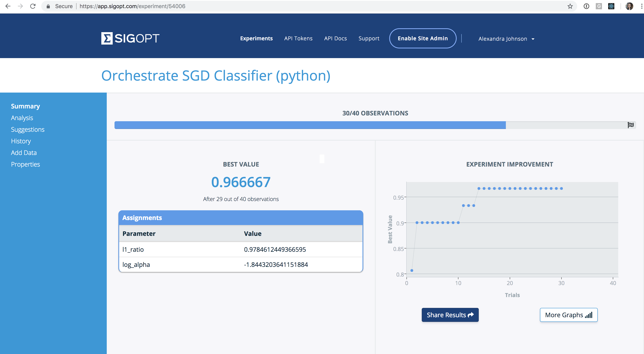Click the gray G extension icon

pyautogui.click(x=599, y=6)
